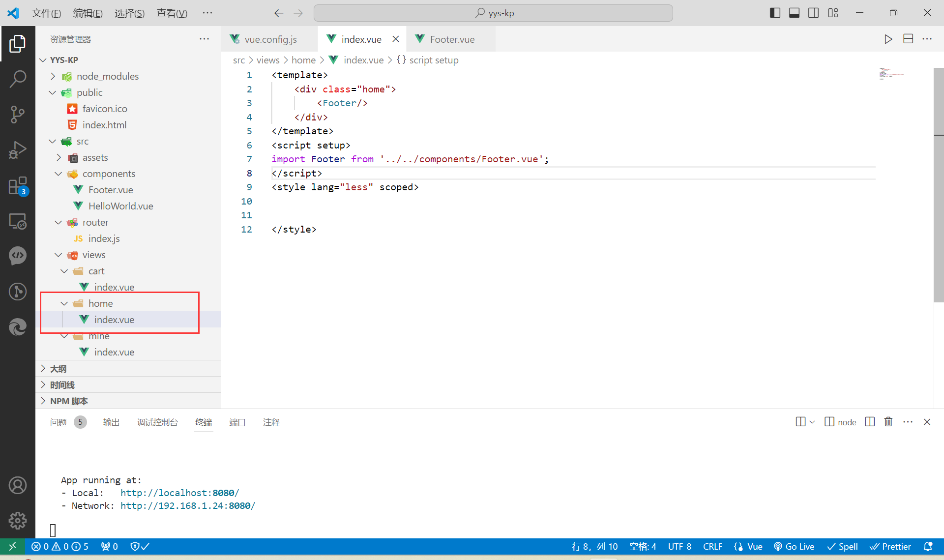This screenshot has width=944, height=560.
Task: Click the yys-kp command center search box
Action: (493, 13)
